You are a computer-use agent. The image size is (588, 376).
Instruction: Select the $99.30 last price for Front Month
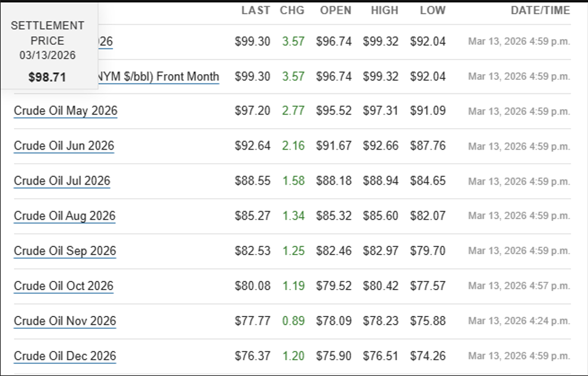pyautogui.click(x=252, y=77)
